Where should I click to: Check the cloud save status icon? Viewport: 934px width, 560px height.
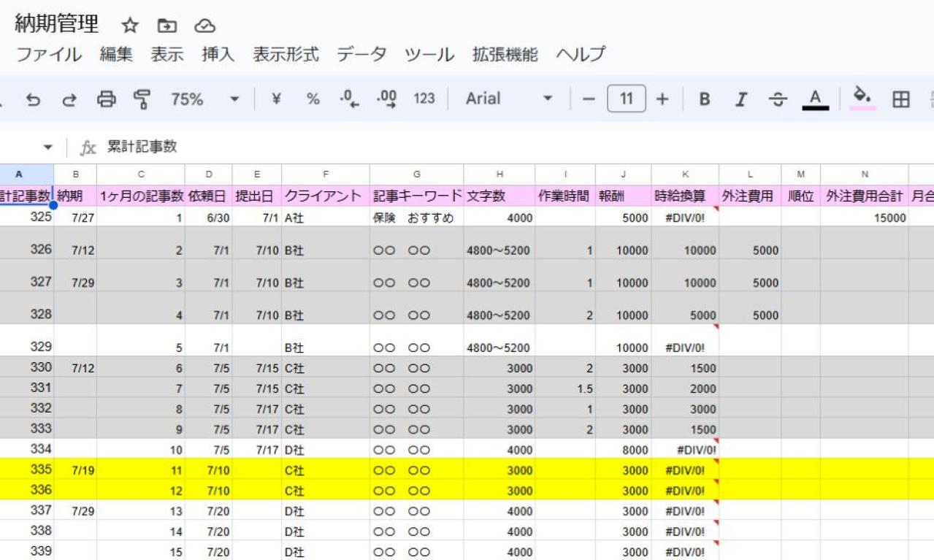click(x=204, y=26)
